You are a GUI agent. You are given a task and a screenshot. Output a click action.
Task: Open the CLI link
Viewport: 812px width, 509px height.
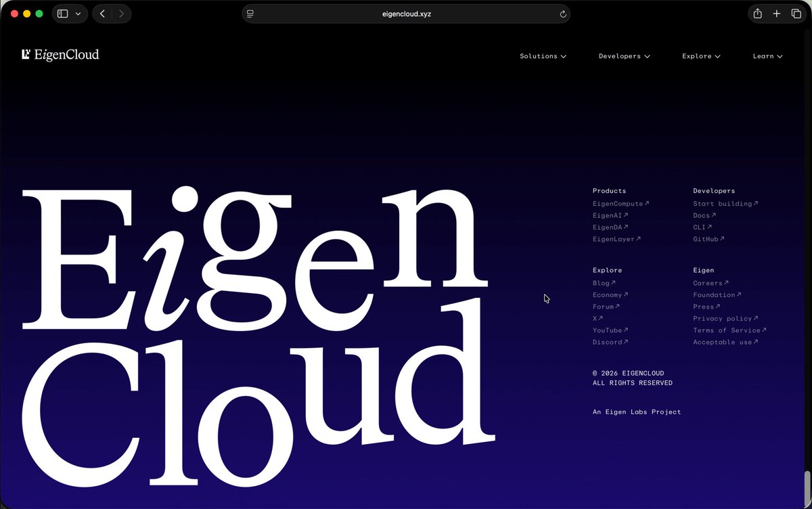[702, 227]
